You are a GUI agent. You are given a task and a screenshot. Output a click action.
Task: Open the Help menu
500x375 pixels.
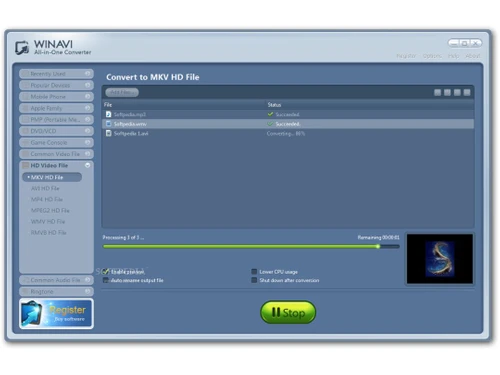point(453,56)
